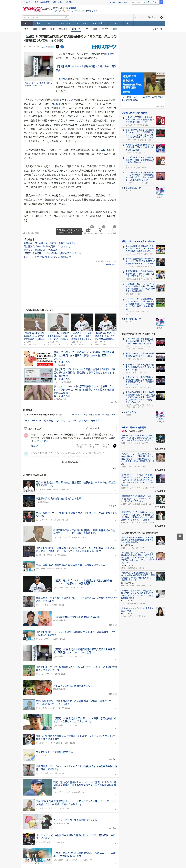Open top Yahoo! JAPAN header link
This screenshot has height=868, width=186.
116,2
